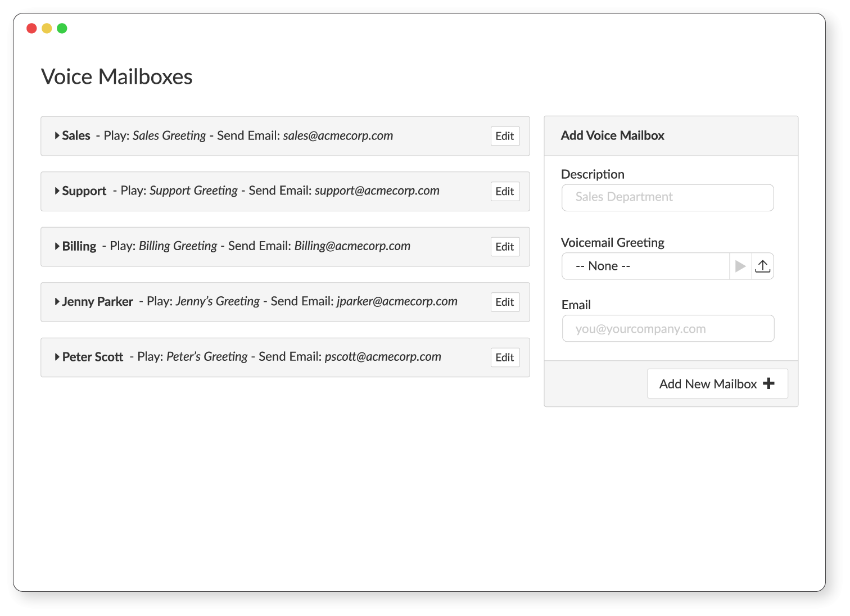Upload a new voicemail greeting file
The image size is (850, 616).
point(763,266)
